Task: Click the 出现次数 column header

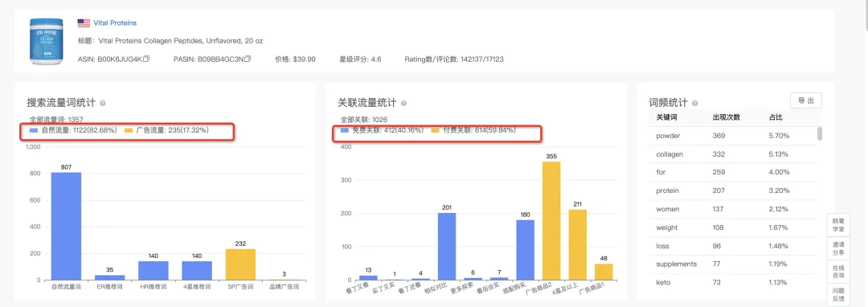Action: click(727, 118)
